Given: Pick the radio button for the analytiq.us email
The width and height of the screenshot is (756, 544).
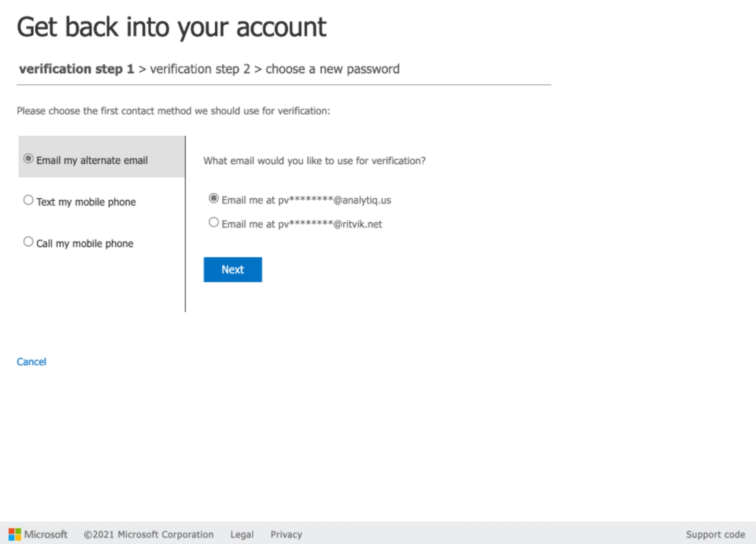Looking at the screenshot, I should 213,198.
